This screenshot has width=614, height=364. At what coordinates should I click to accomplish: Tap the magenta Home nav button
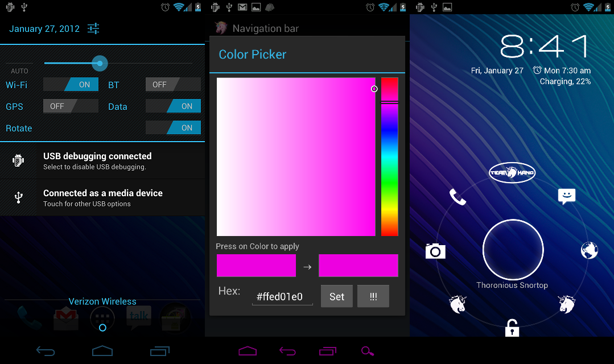(x=248, y=351)
